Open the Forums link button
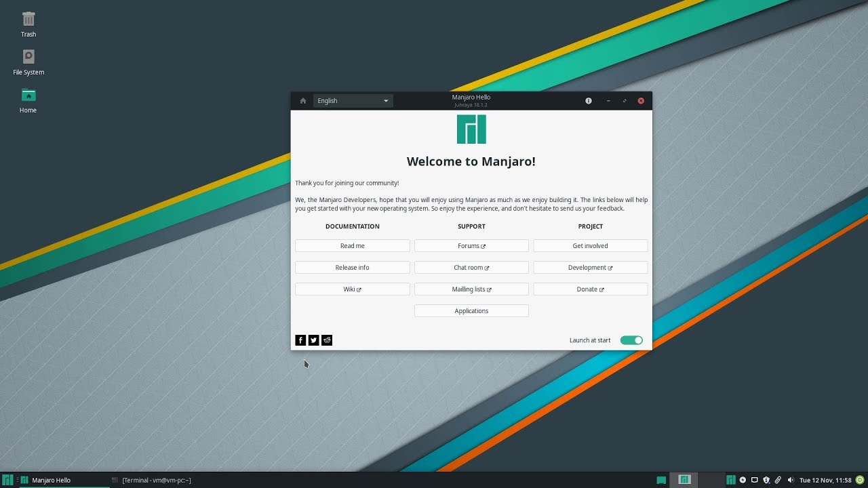The height and width of the screenshot is (488, 868). pos(471,246)
